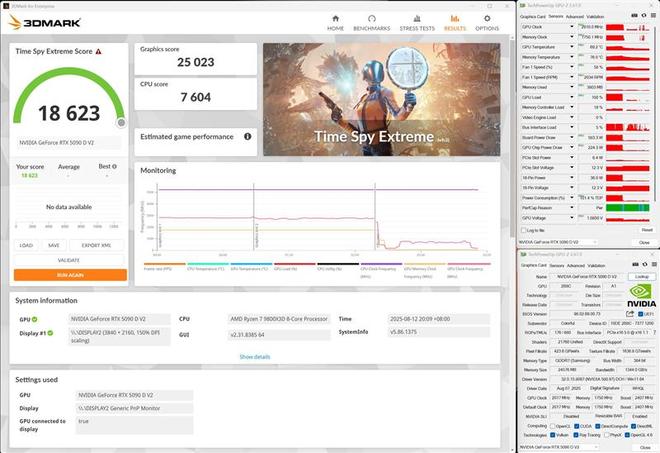Click the score gauge indicator knob
Image resolution: width=660 pixels, height=453 pixels.
click(x=121, y=122)
